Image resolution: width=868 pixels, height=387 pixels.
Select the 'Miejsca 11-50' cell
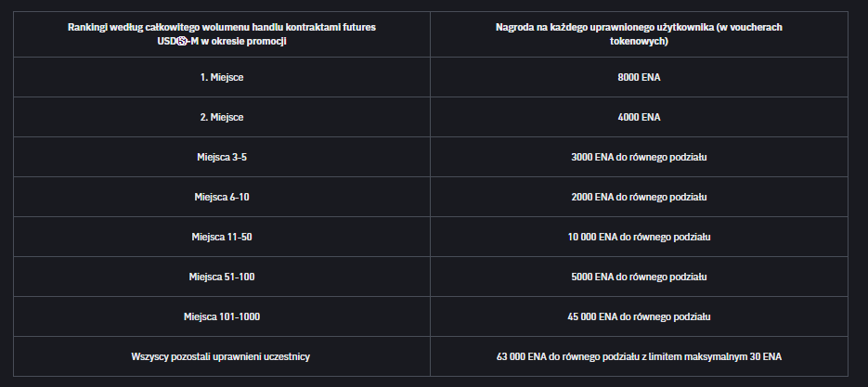coord(222,238)
